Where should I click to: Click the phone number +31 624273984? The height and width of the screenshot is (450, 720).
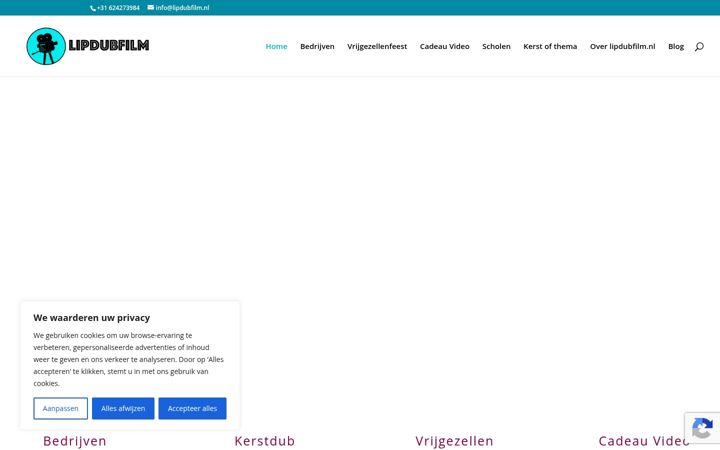click(118, 8)
